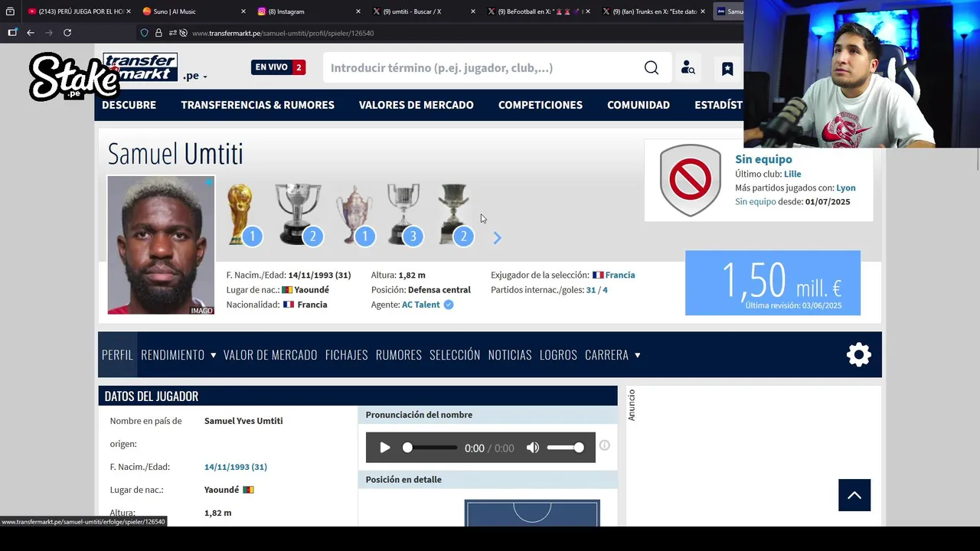This screenshot has height=551, width=980.
Task: Click the Sin equipo heading link
Action: [763, 159]
